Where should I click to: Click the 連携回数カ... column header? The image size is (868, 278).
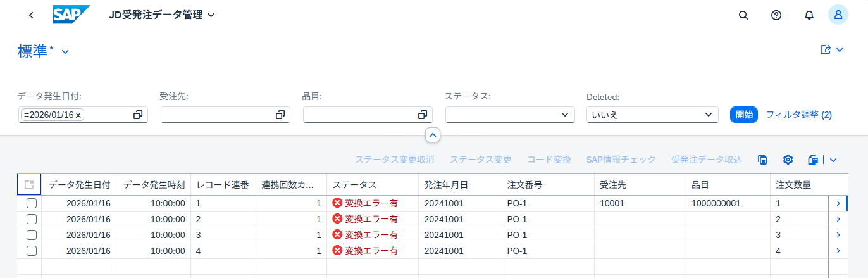click(291, 185)
